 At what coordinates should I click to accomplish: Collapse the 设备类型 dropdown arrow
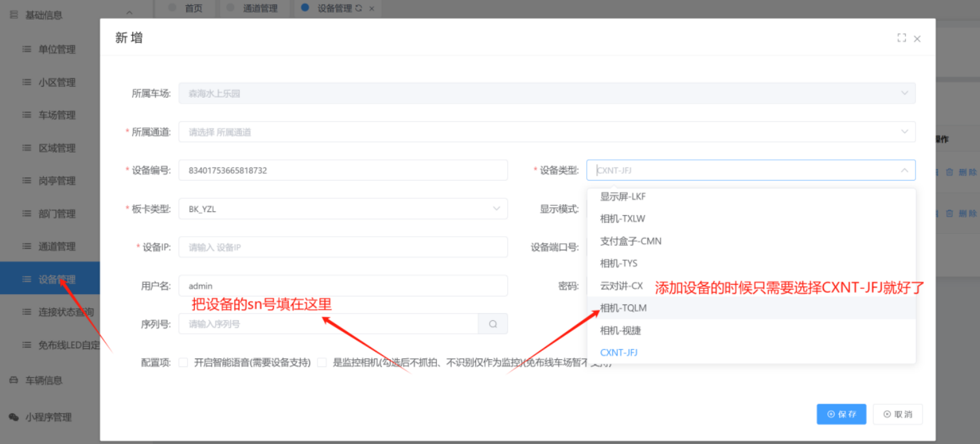click(904, 170)
